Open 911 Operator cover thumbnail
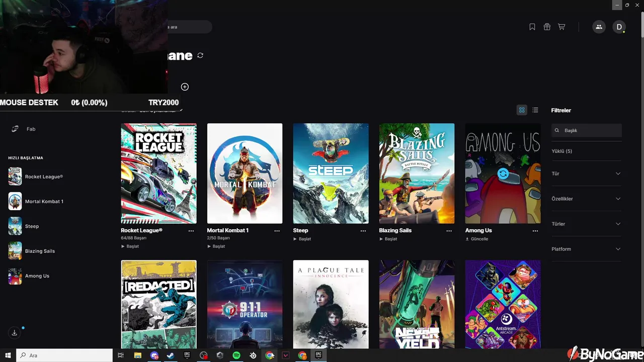 tap(245, 304)
